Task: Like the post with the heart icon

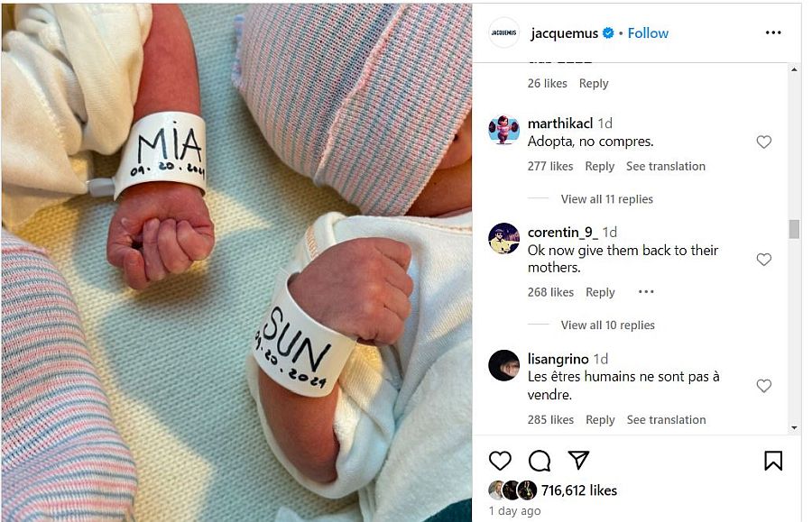Action: pyautogui.click(x=500, y=461)
